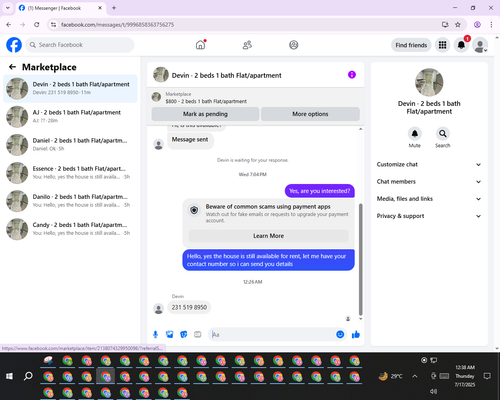View site information icon in address bar
This screenshot has height=400, width=500.
pos(53,24)
